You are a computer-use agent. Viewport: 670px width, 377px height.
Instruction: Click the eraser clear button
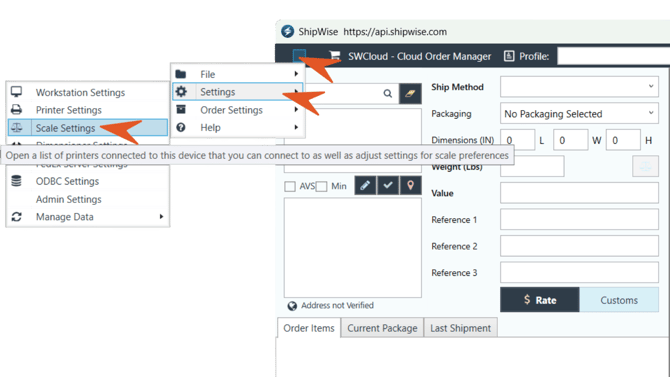point(410,94)
